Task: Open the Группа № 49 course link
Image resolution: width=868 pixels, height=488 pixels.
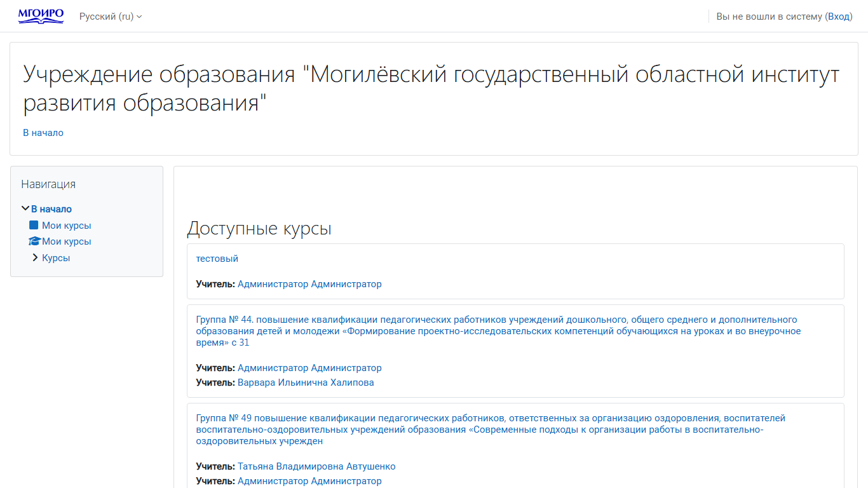Action: [491, 430]
